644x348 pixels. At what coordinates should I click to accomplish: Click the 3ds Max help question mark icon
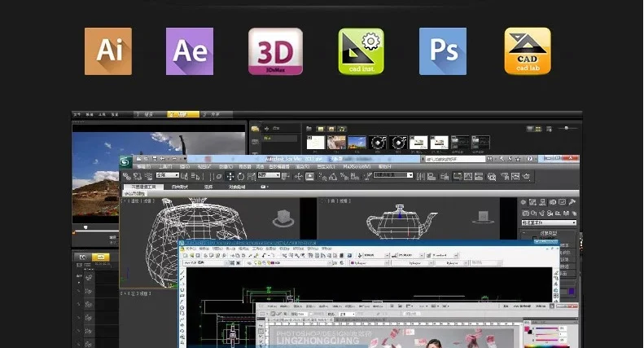530,159
